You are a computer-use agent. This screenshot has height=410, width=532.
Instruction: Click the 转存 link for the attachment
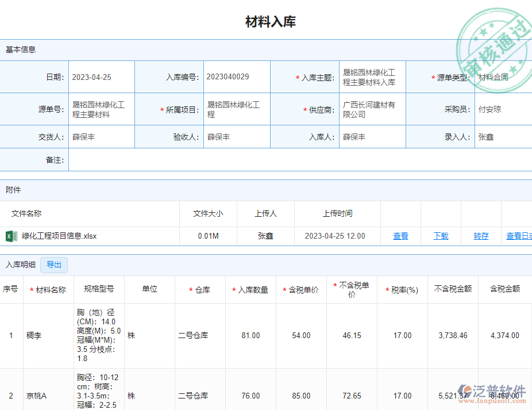coord(481,236)
